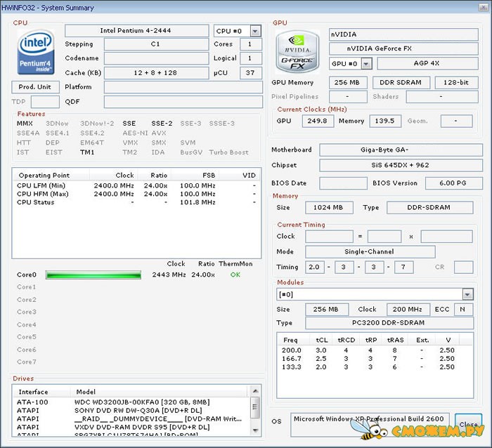
Task: Click the Core0 green load bar
Action: click(93, 275)
